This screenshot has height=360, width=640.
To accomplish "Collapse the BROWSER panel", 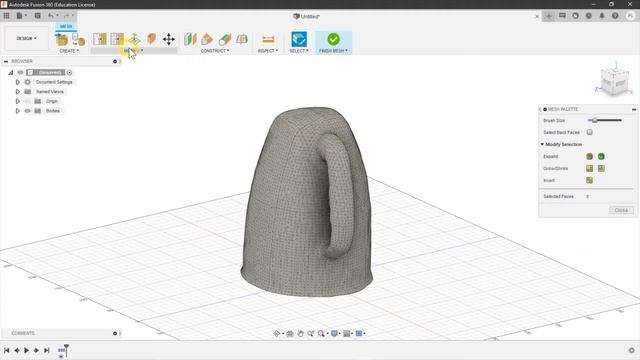I will click(x=6, y=61).
